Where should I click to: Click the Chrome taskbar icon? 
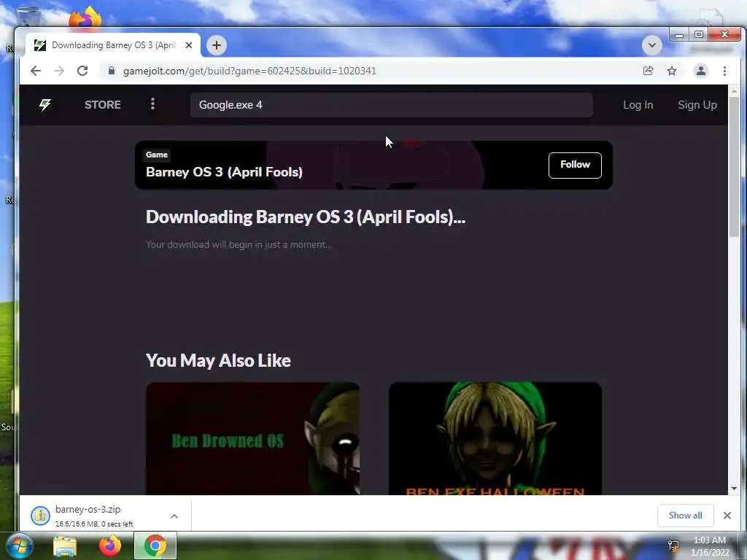pyautogui.click(x=155, y=545)
